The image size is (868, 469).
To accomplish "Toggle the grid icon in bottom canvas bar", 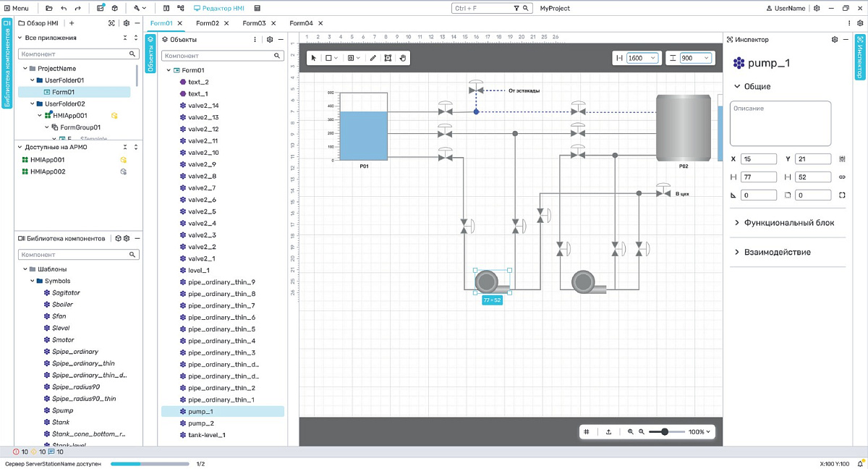I will click(587, 432).
